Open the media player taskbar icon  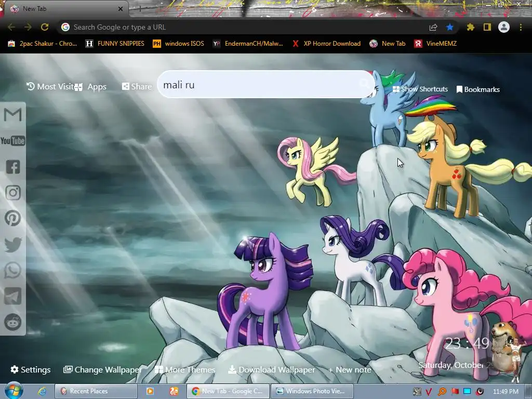pyautogui.click(x=150, y=391)
